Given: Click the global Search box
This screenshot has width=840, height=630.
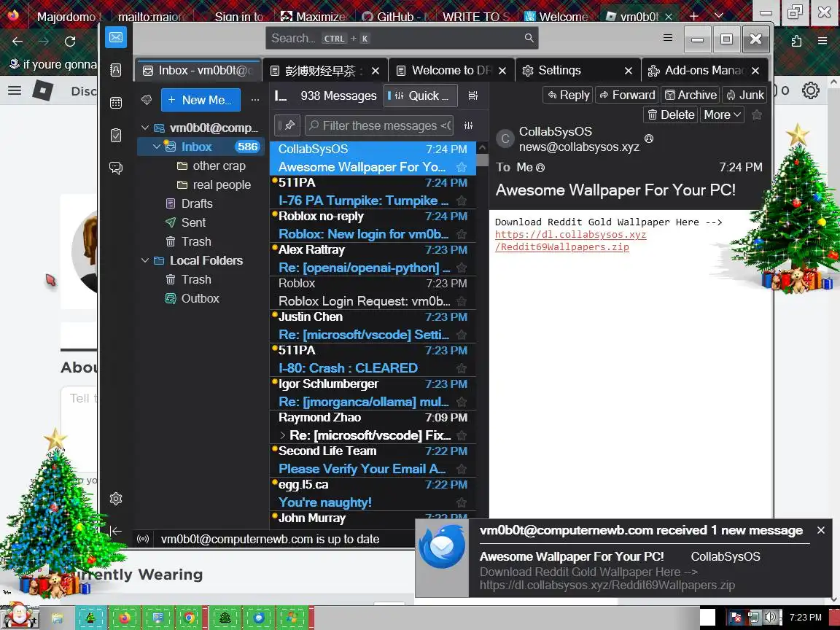Looking at the screenshot, I should point(402,38).
